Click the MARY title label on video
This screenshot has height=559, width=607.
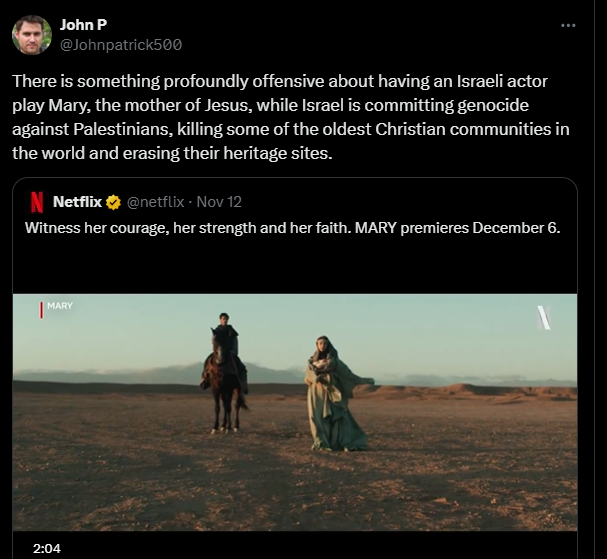[59, 306]
